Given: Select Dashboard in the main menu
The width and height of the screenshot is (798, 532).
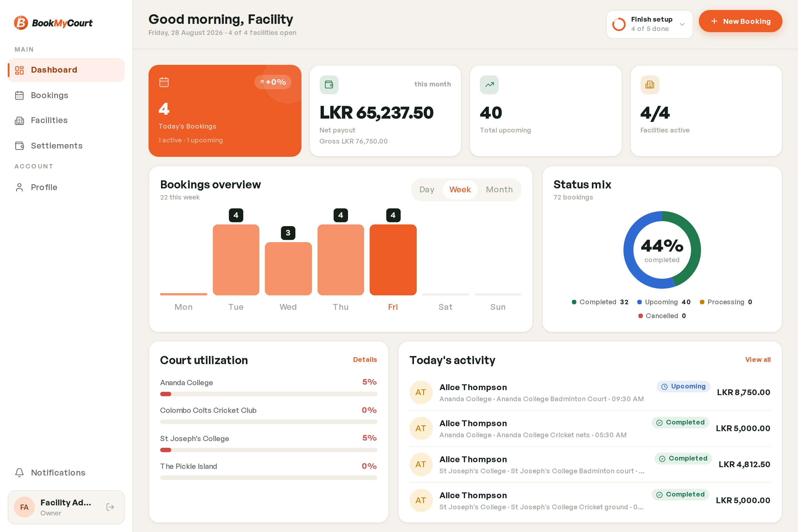Looking at the screenshot, I should point(66,70).
